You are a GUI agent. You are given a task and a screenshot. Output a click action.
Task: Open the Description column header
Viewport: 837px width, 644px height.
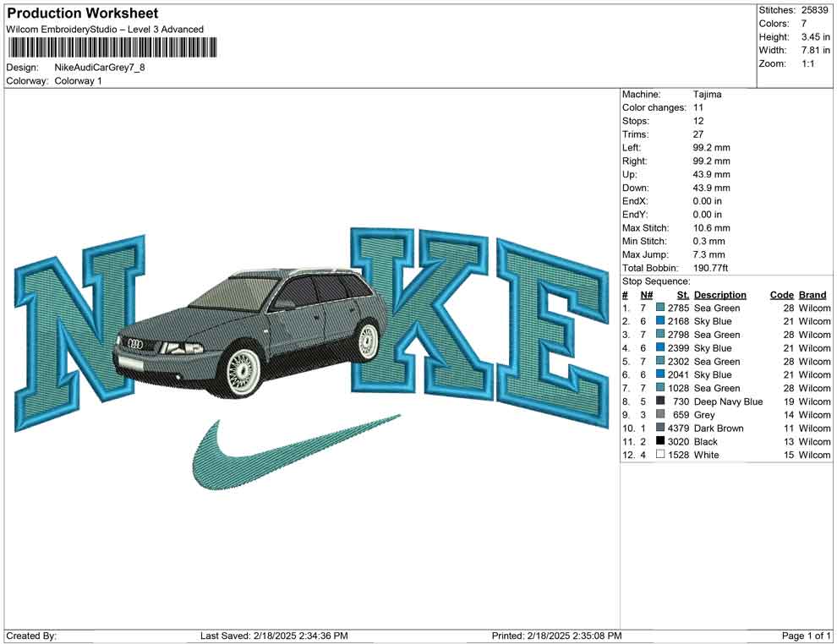720,294
